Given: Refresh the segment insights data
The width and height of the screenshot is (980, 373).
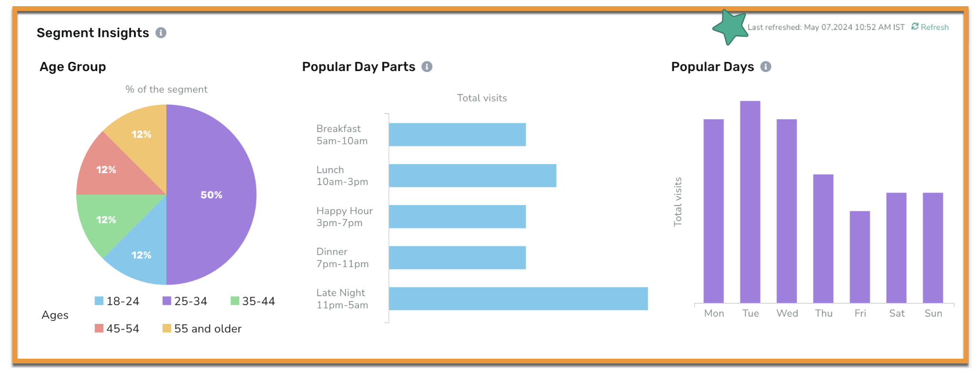Looking at the screenshot, I should (x=930, y=27).
